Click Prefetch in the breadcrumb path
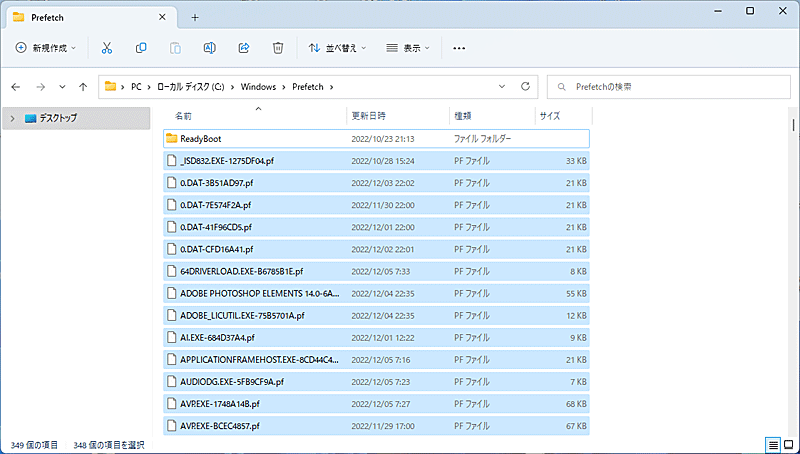Viewport: 800px width, 454px height. [308, 87]
